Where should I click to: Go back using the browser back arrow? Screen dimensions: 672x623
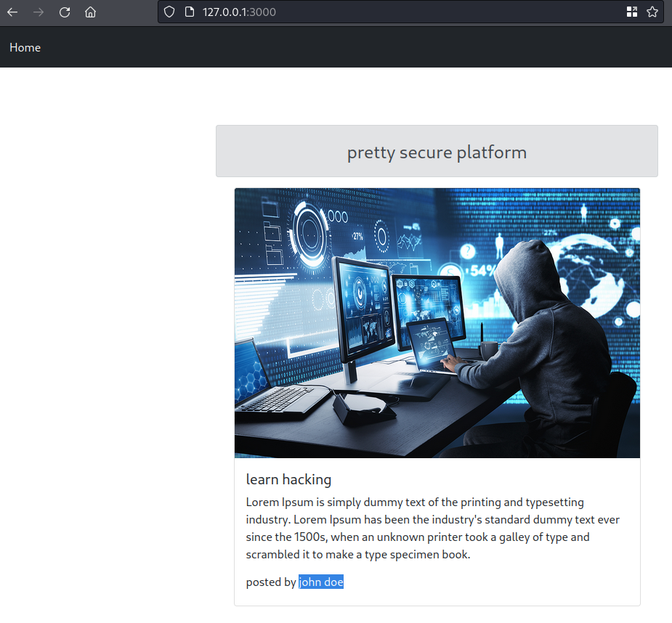tap(12, 12)
